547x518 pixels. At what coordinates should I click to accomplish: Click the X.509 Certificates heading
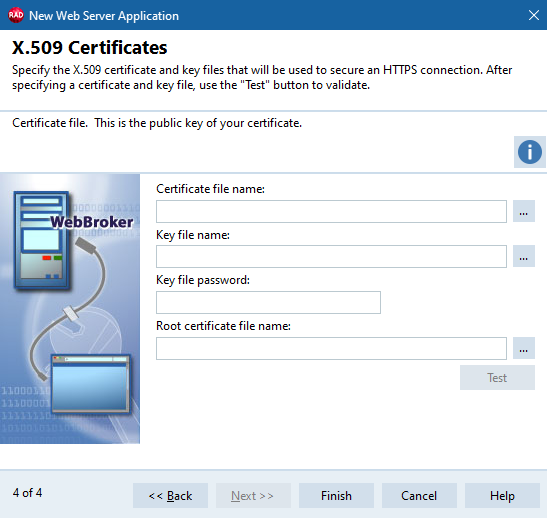click(90, 47)
